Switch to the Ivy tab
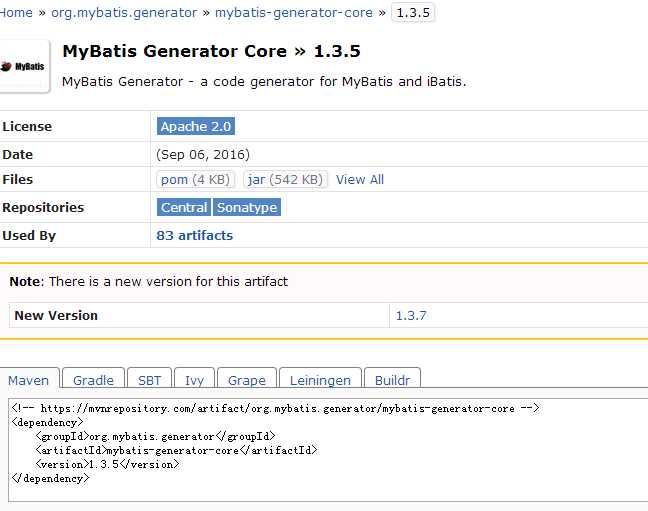This screenshot has width=648, height=511. pyautogui.click(x=194, y=380)
